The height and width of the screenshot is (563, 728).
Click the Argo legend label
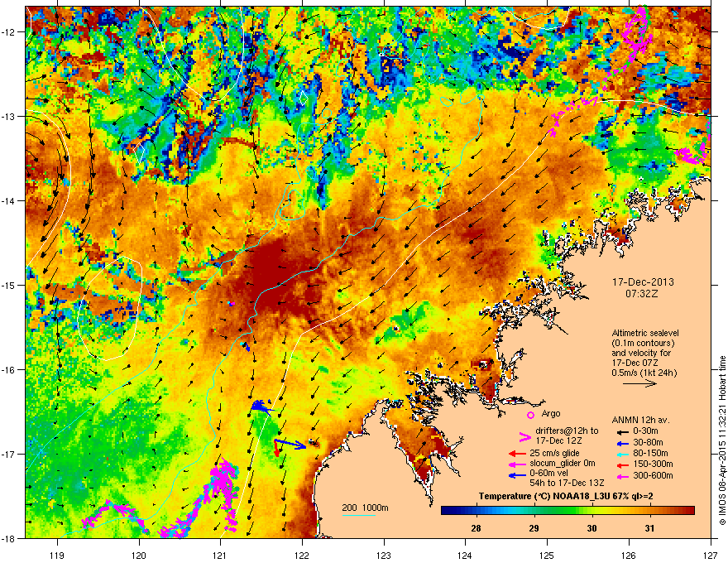(x=551, y=413)
